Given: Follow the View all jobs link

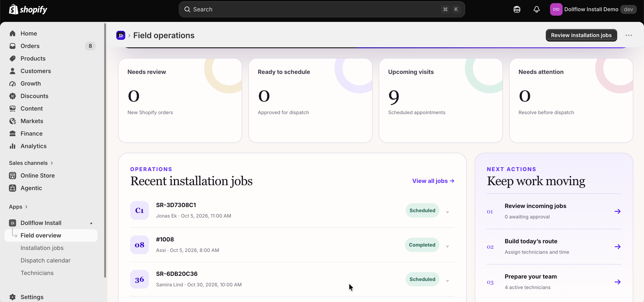Looking at the screenshot, I should pos(433,181).
